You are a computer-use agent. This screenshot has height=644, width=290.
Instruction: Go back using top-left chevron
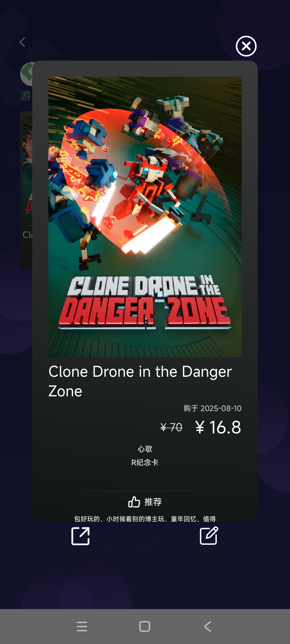point(23,42)
